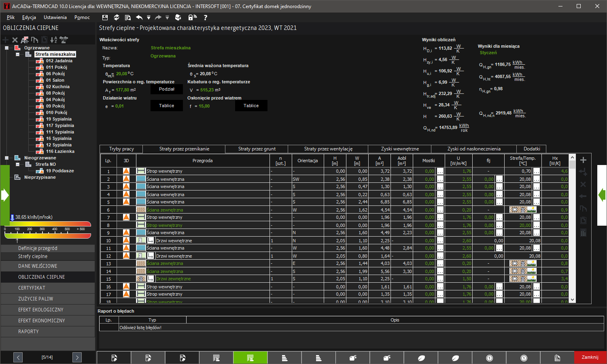Click Ściana zewnętrzna in table row 6
Image resolution: width=607 pixels, height=364 pixels.
165,210
